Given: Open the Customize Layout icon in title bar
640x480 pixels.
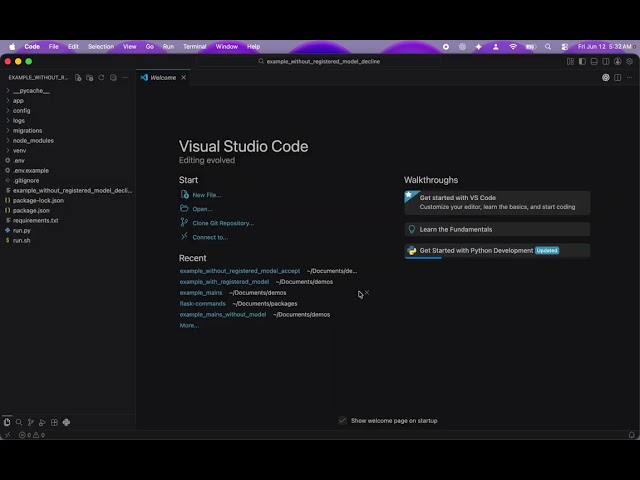Looking at the screenshot, I should point(570,61).
